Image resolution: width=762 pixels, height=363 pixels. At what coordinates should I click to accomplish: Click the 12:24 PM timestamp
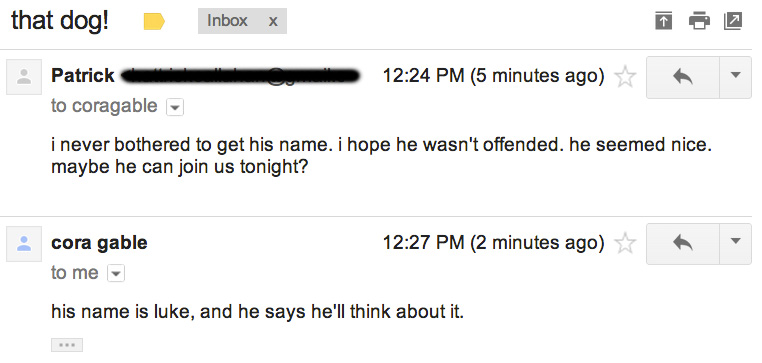[x=423, y=76]
